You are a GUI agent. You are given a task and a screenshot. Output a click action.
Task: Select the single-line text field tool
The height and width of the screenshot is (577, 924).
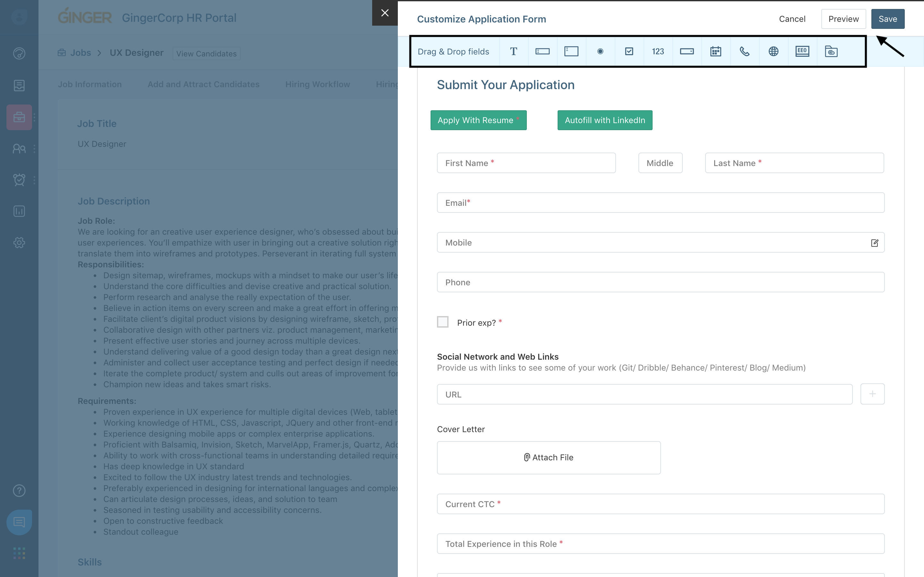[x=542, y=51]
